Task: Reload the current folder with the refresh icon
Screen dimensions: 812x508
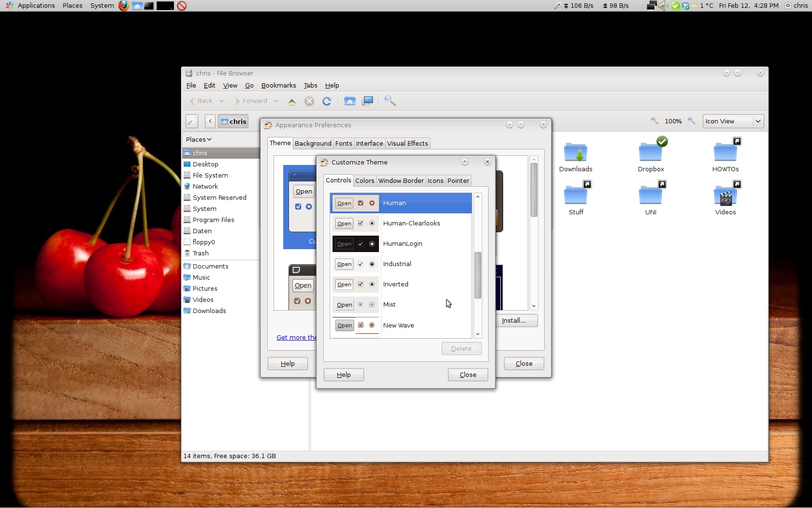Action: point(327,101)
